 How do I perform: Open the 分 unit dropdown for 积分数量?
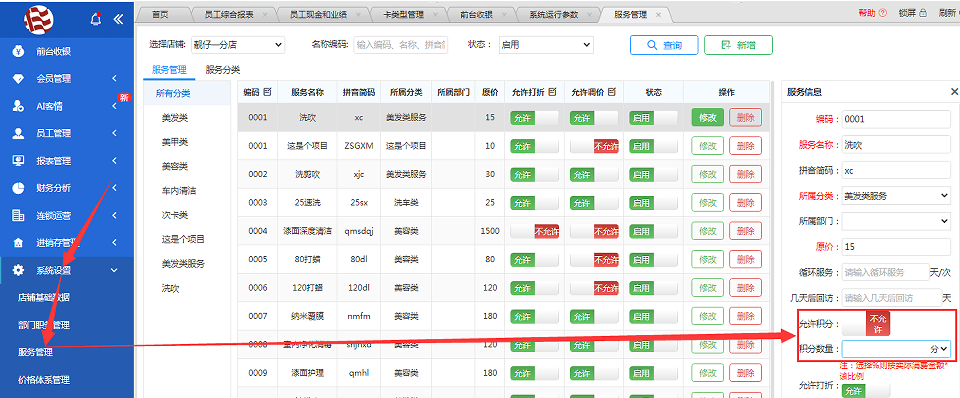(x=940, y=349)
